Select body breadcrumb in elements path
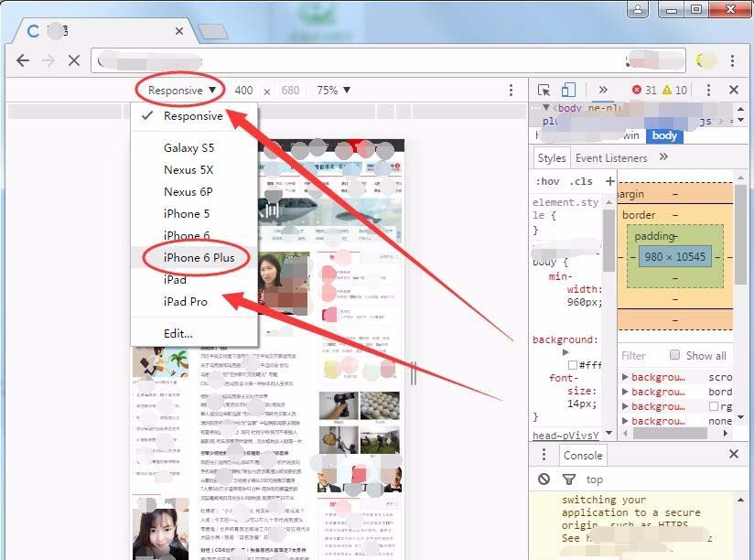The width and height of the screenshot is (754, 560). click(x=664, y=135)
